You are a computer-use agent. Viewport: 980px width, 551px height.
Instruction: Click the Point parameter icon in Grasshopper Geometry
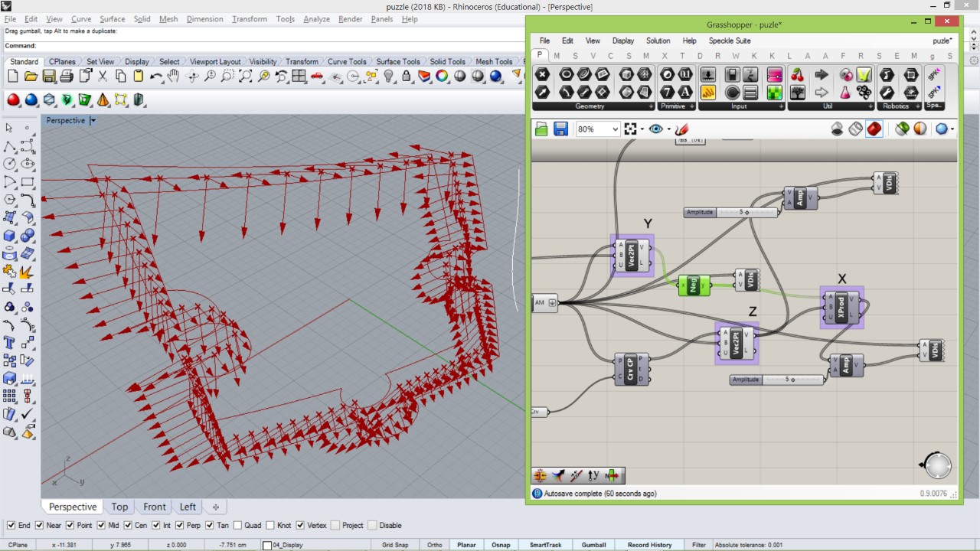point(543,74)
